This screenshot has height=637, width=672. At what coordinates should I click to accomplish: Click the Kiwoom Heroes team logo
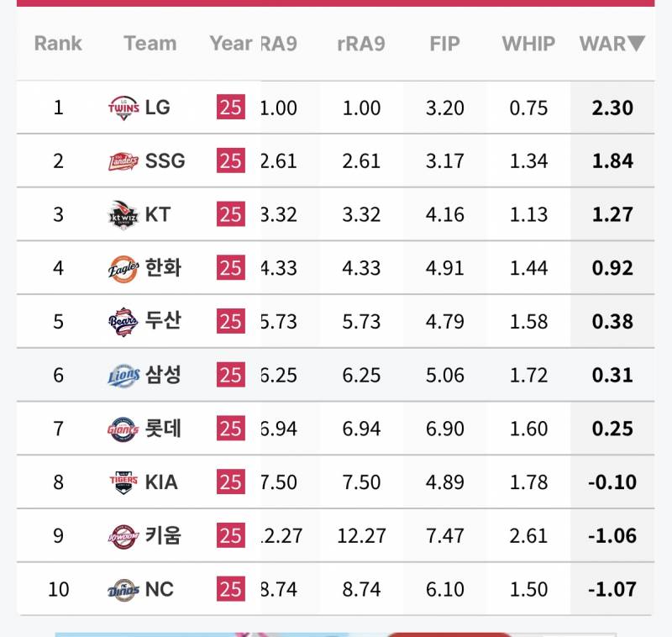123,536
